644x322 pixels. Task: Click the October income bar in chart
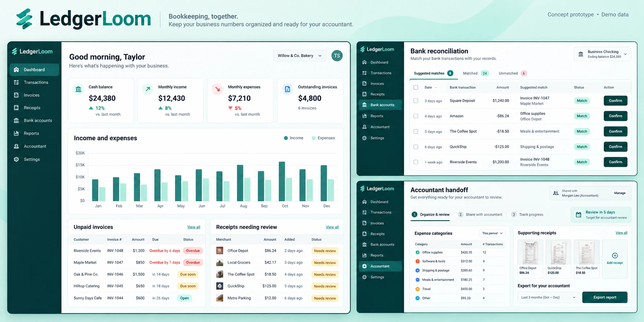click(282, 182)
